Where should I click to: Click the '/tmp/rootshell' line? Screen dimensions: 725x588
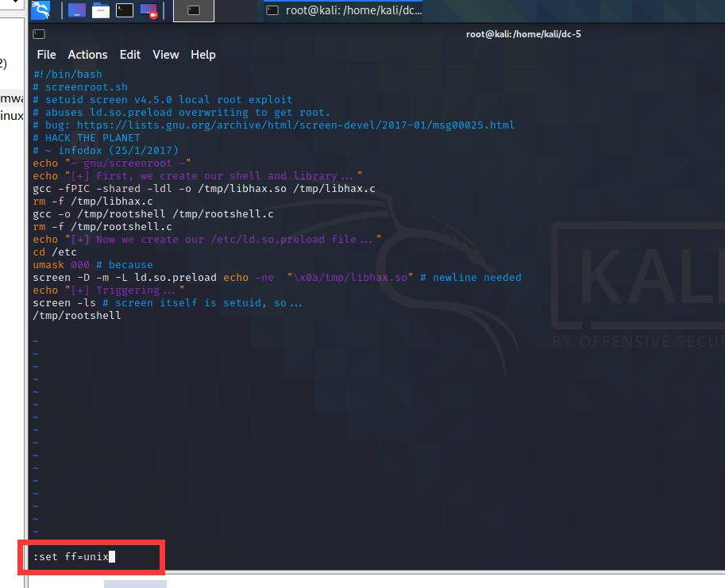pyautogui.click(x=77, y=316)
